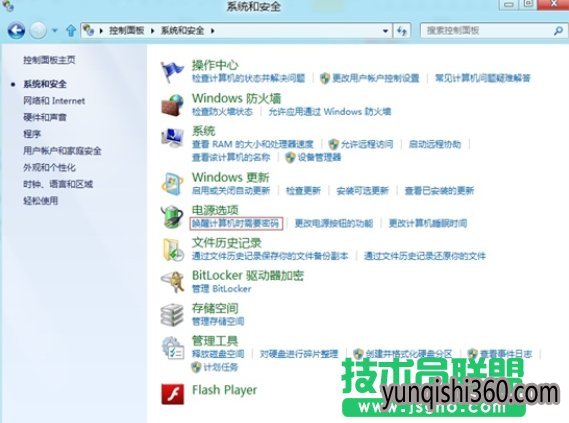The image size is (569, 423).
Task: Select 系统和安全 in the sidebar
Action: point(45,84)
